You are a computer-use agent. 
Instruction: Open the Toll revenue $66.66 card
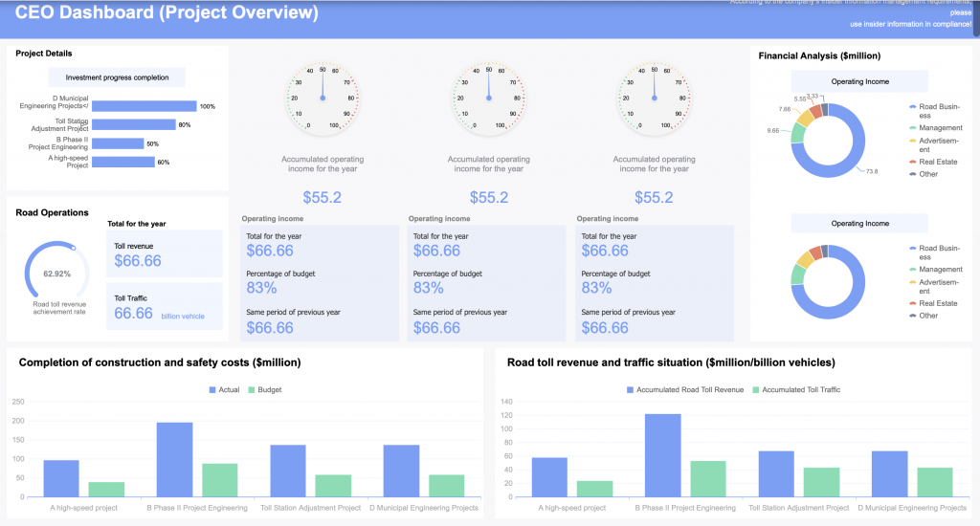click(164, 253)
